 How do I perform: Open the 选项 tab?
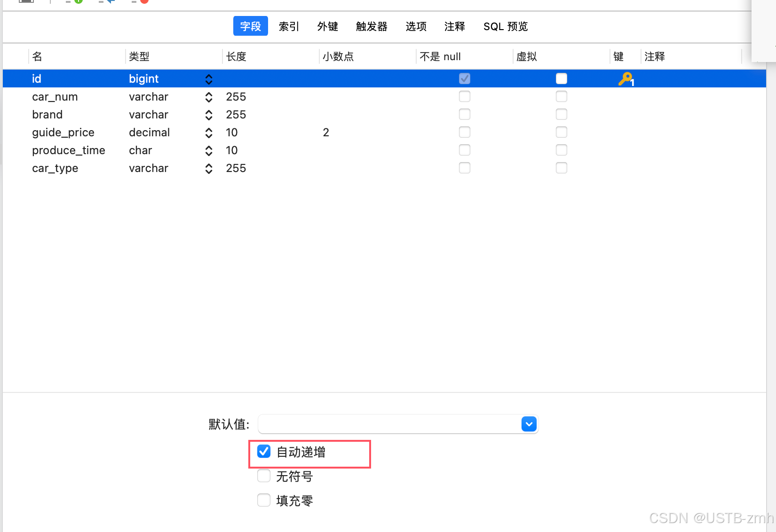pos(416,26)
